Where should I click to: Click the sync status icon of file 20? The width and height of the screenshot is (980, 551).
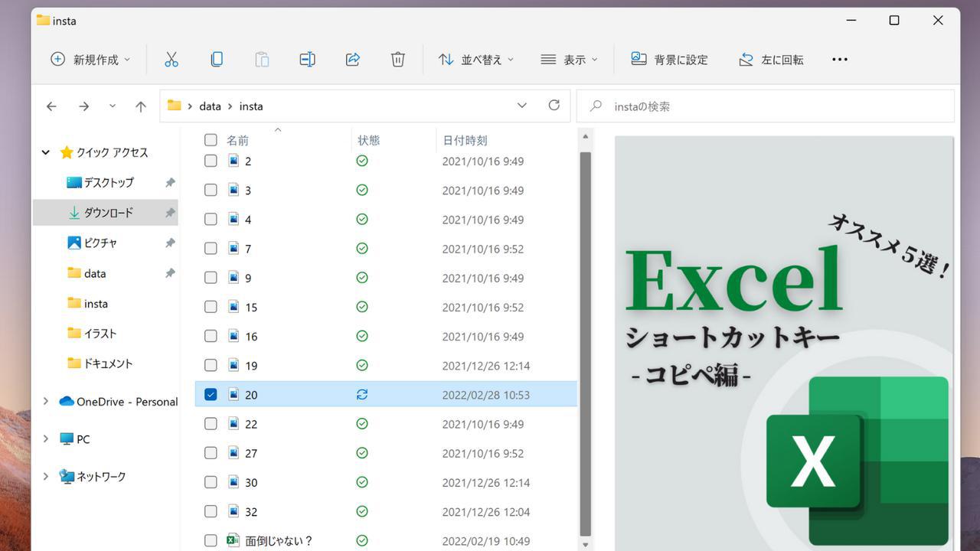tap(362, 395)
